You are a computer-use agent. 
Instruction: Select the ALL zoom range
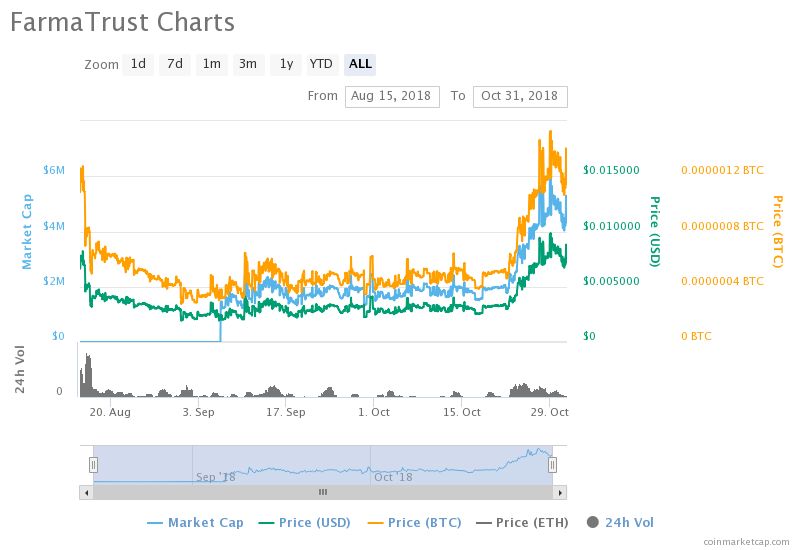click(360, 64)
